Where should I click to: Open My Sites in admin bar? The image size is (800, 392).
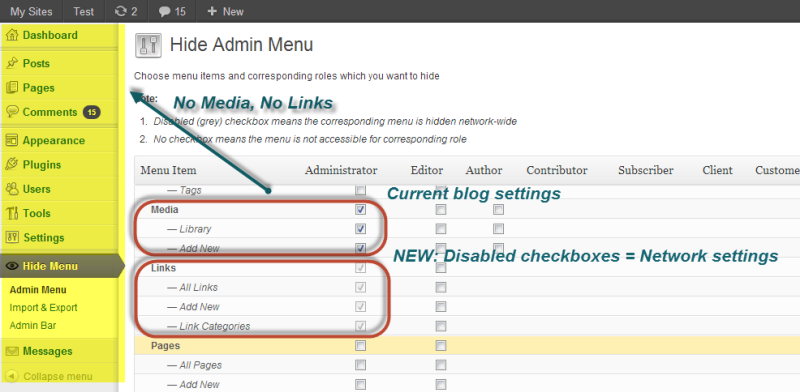pos(31,11)
